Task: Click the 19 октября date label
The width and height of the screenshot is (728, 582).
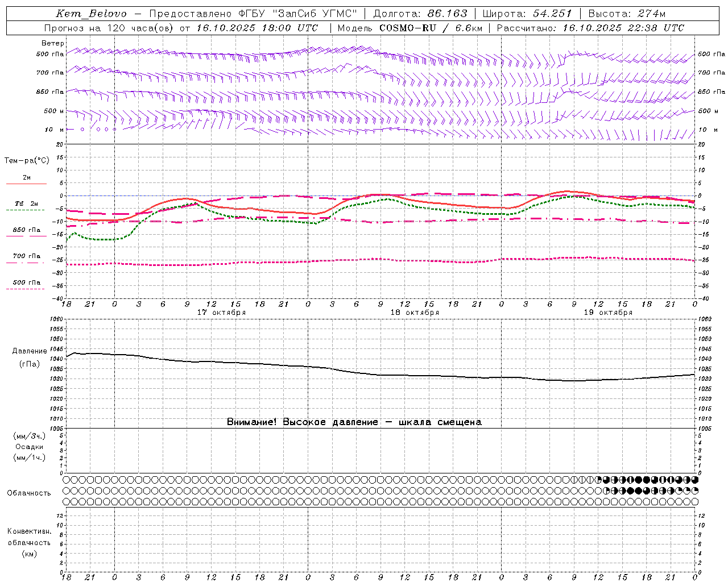Action: coord(608,313)
